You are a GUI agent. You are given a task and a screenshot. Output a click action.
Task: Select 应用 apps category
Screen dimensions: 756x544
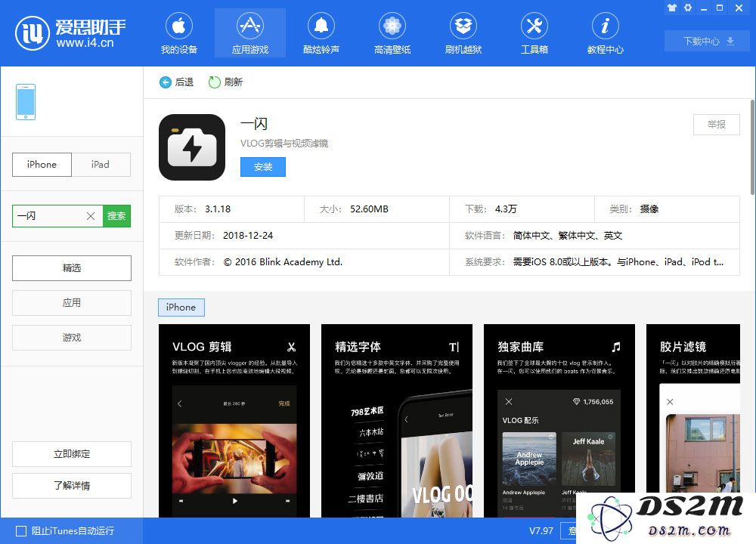coord(72,302)
